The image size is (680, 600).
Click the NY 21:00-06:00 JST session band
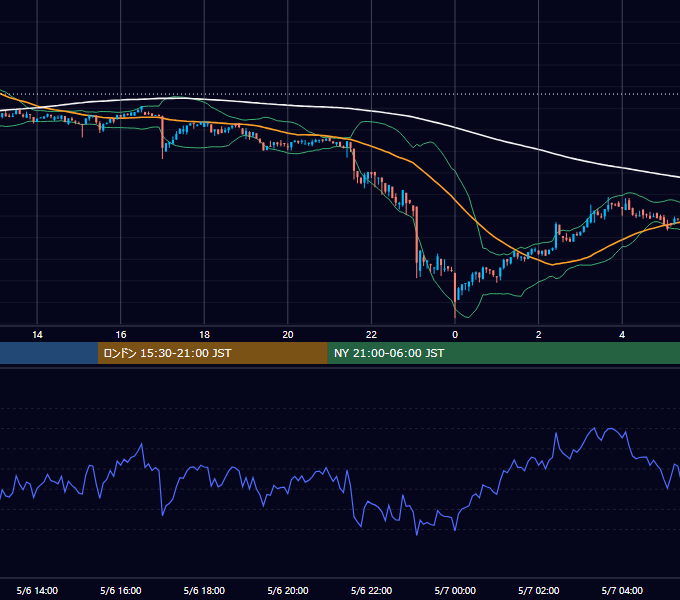(503, 353)
